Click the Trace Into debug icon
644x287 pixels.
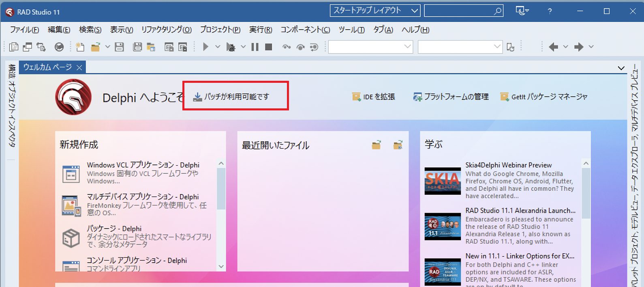pyautogui.click(x=287, y=47)
